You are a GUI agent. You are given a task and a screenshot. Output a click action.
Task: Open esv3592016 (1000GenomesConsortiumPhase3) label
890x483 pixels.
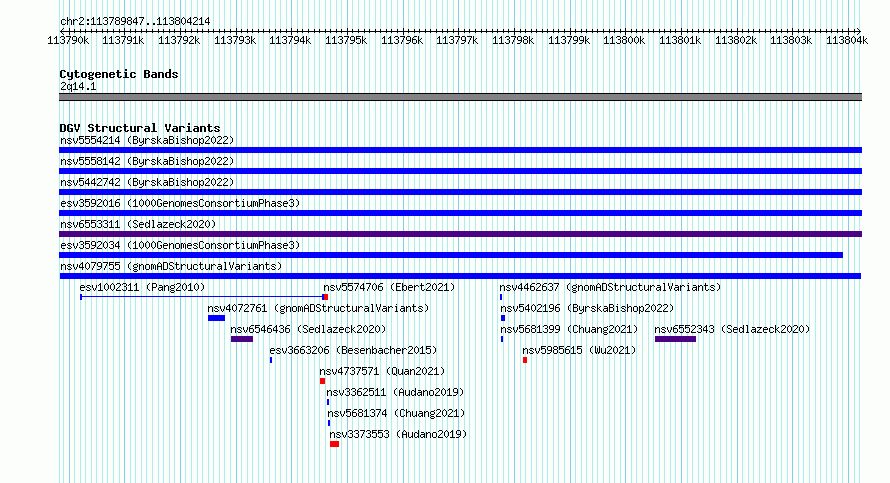[180, 203]
